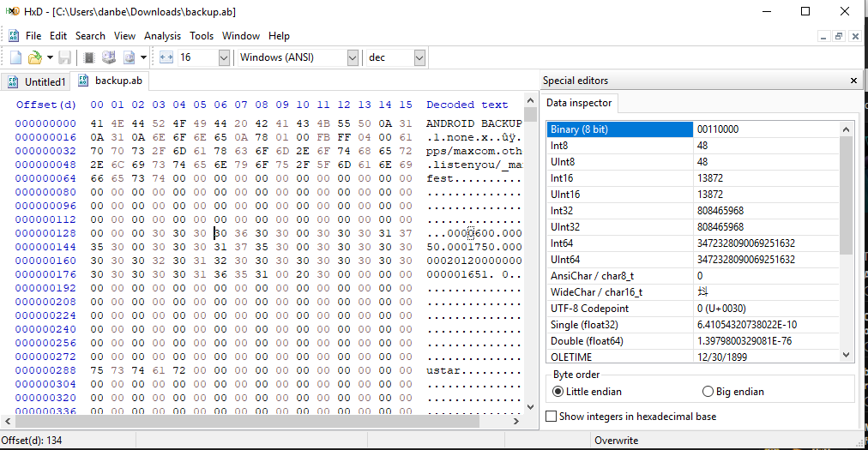Select Big endian byte order
868x450 pixels.
733,392
